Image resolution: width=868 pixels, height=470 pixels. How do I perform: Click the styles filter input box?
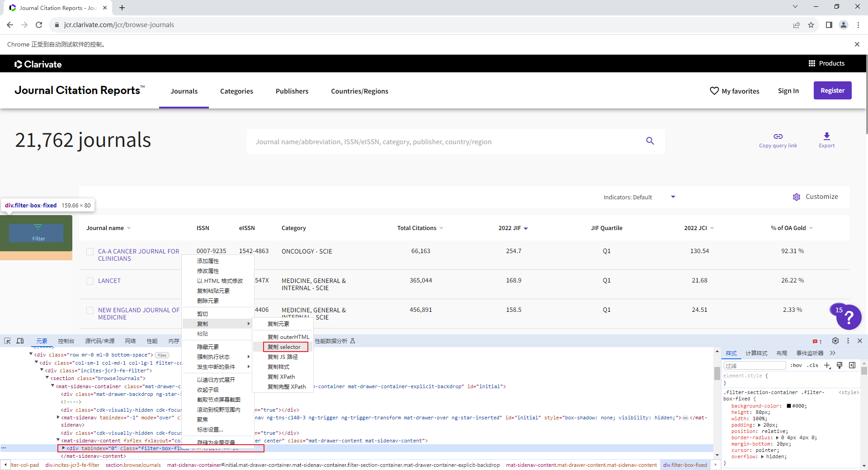(755, 365)
